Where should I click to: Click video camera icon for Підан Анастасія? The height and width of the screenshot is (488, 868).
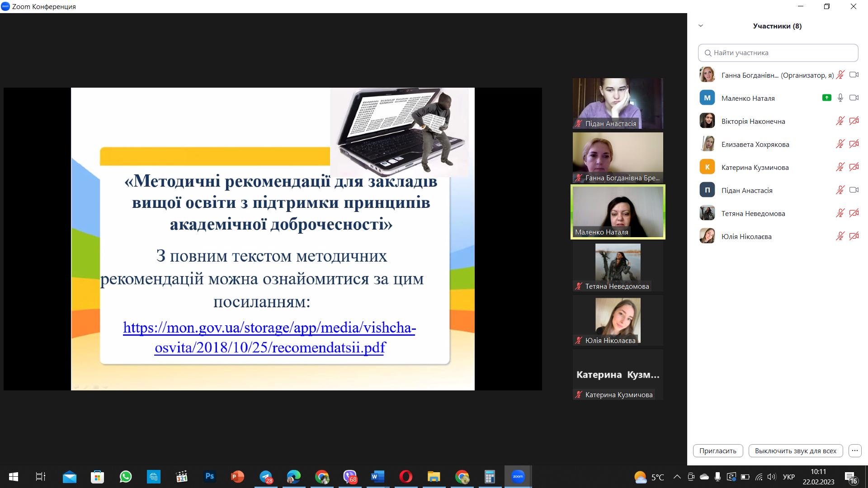(x=854, y=190)
